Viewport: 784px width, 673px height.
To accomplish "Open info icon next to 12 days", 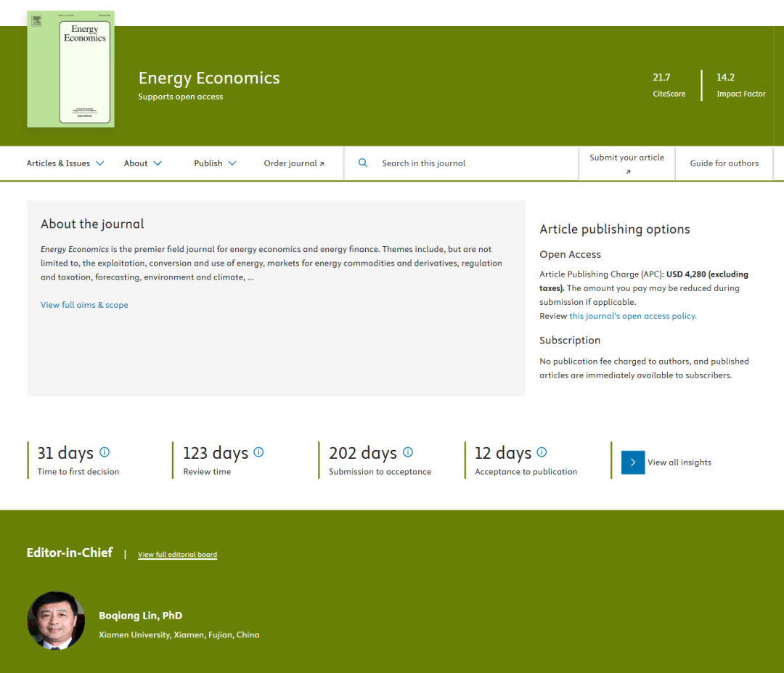I will [542, 452].
